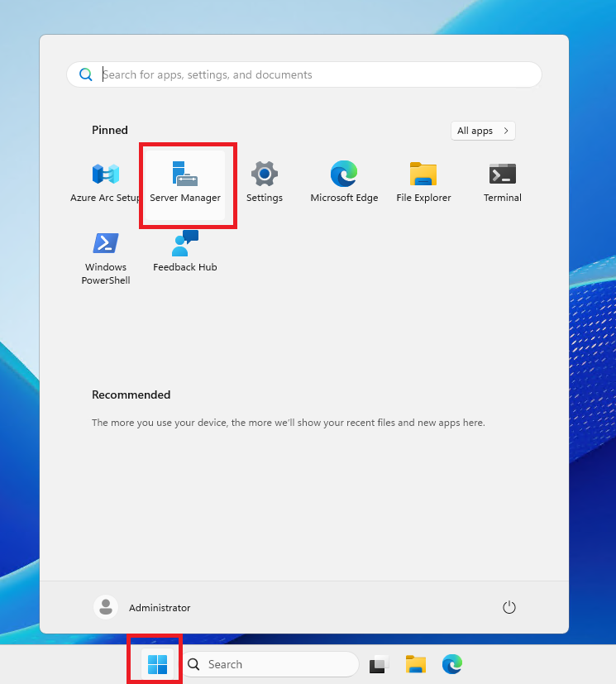The width and height of the screenshot is (616, 684).
Task: Open the Administrator user account menu
Action: tap(142, 607)
